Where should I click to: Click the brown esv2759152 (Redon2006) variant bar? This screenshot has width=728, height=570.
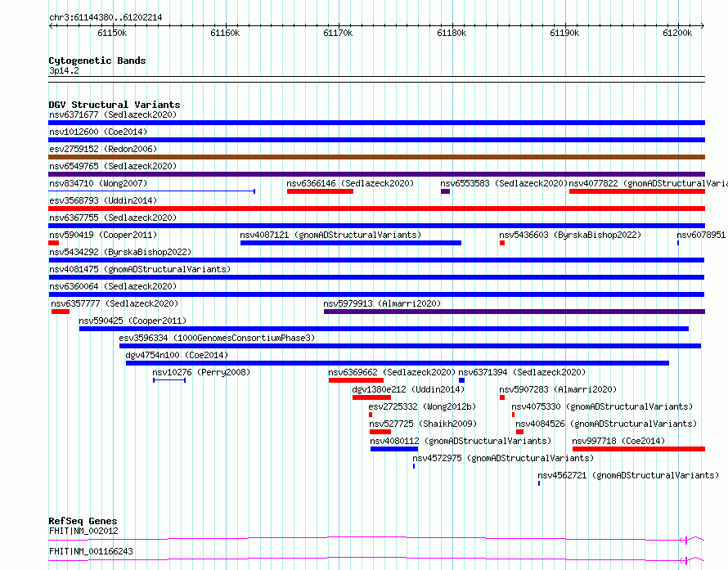(x=376, y=157)
